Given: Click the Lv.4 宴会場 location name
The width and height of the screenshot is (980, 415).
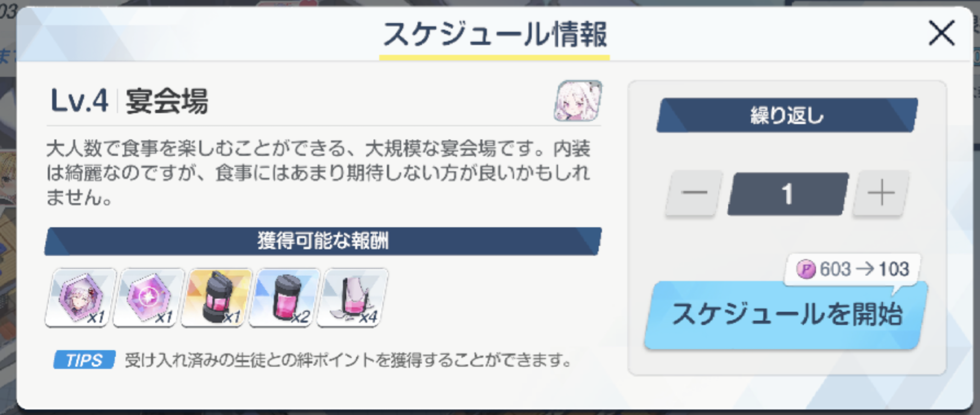Looking at the screenshot, I should 129,101.
